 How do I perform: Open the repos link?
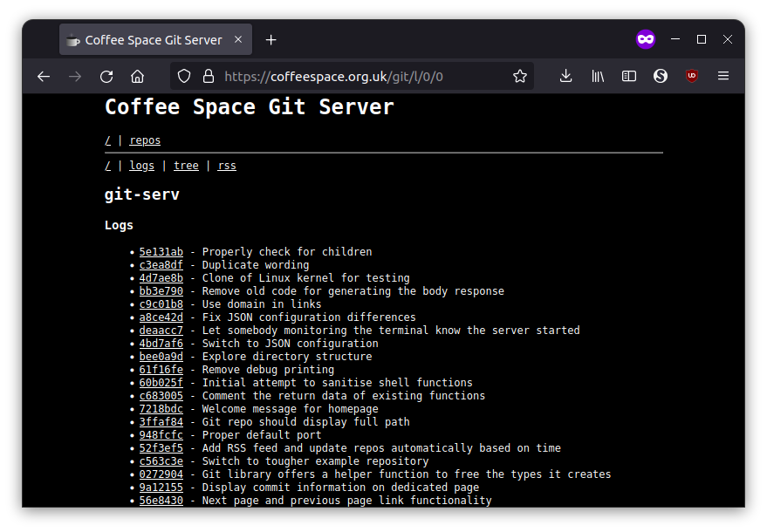coord(145,140)
